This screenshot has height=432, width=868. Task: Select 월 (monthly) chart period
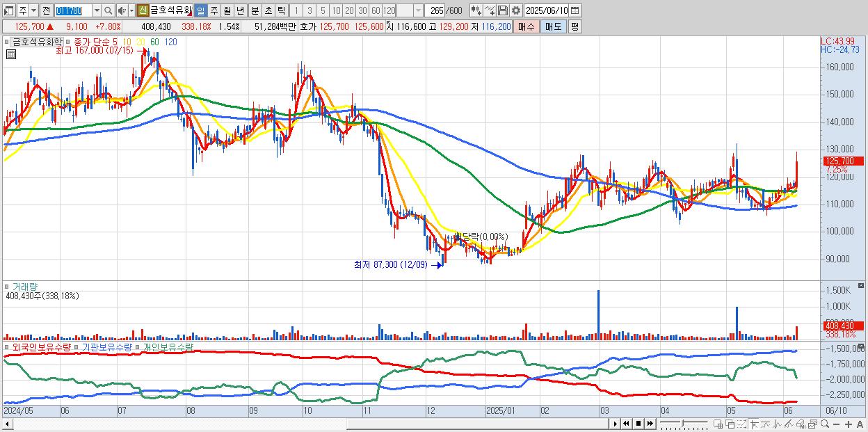227,10
